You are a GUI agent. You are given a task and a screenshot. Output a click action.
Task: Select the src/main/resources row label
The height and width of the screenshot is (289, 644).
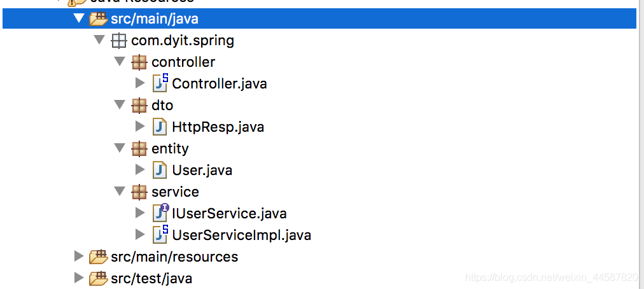coord(174,257)
